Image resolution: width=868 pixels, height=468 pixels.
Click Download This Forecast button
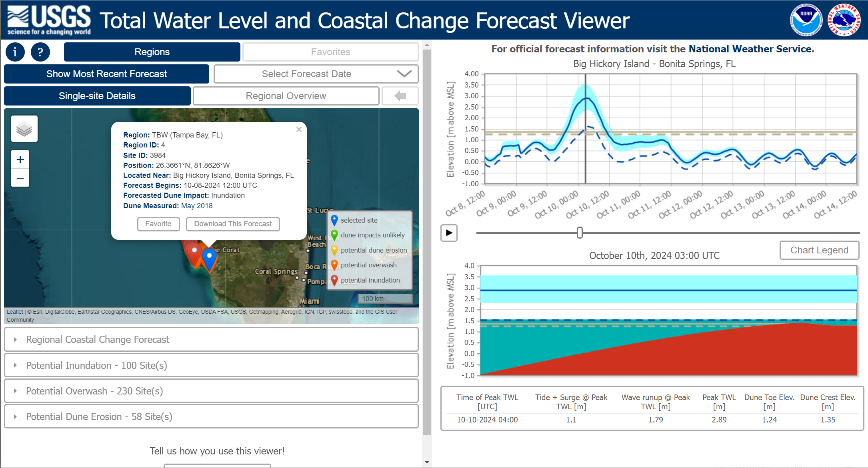tap(233, 224)
